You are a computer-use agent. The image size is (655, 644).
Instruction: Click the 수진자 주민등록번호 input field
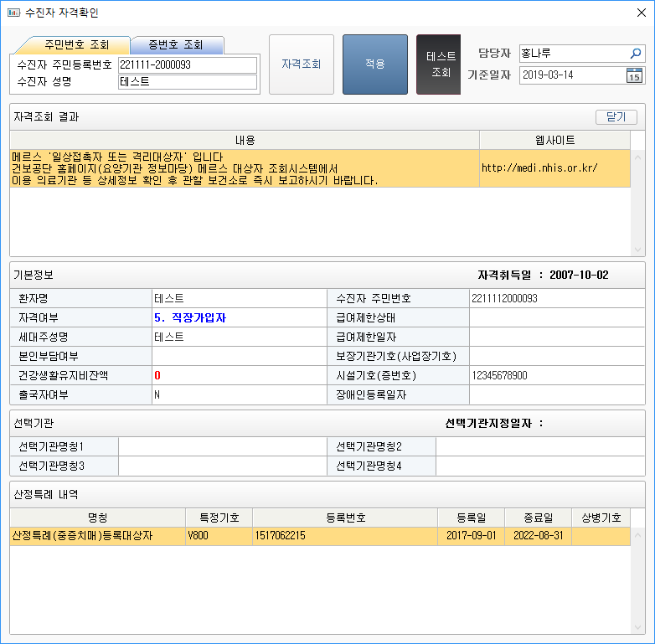(x=187, y=64)
